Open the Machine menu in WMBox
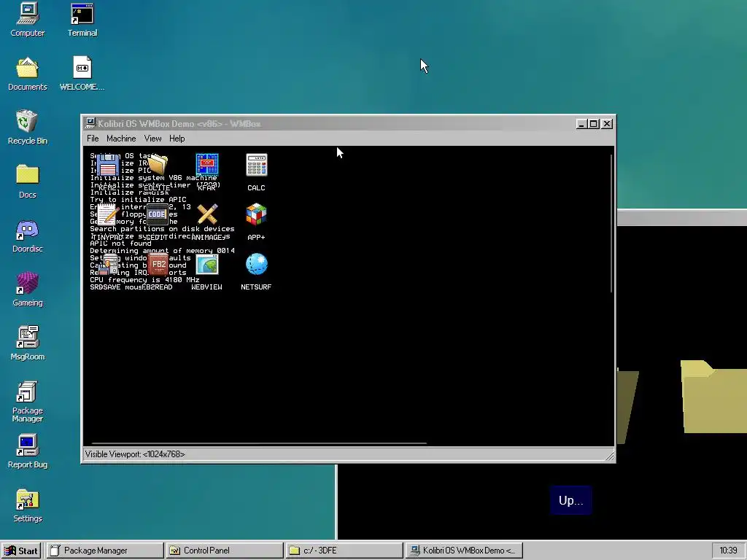This screenshot has height=560, width=747. [121, 139]
